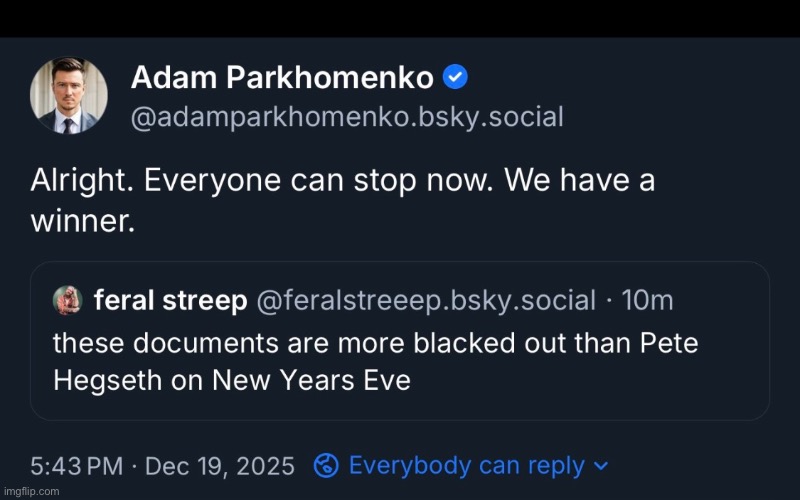Click Adam Parkhomenko's profile avatar
This screenshot has width=800, height=500.
pos(69,96)
